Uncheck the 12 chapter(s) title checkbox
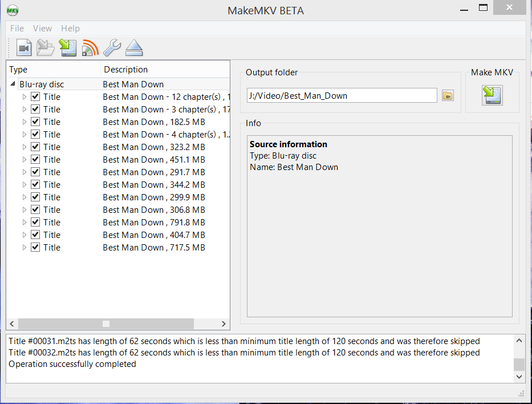 35,97
